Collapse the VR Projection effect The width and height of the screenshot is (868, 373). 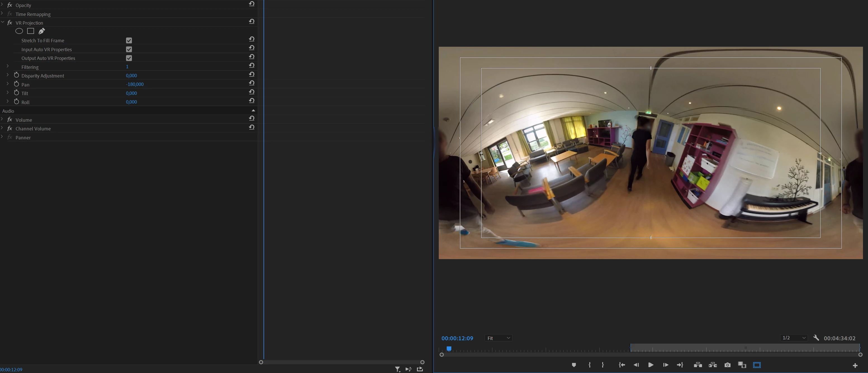pos(3,22)
